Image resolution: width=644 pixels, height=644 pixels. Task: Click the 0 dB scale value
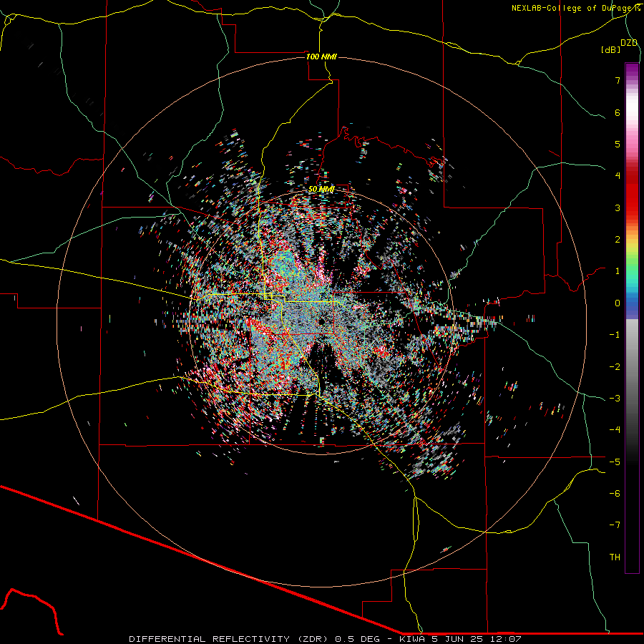click(618, 303)
